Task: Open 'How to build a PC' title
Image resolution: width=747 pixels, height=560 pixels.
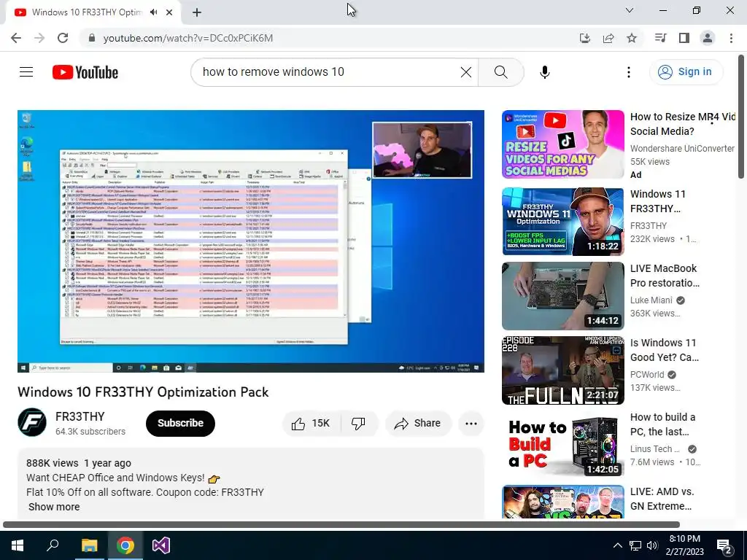Action: 662,424
